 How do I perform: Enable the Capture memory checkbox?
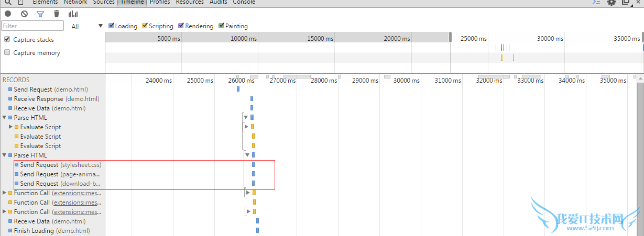click(x=7, y=52)
